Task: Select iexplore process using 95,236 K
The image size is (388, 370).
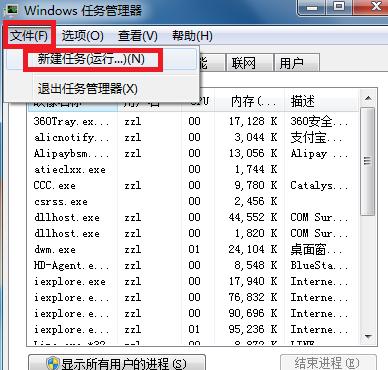Action: [193, 329]
